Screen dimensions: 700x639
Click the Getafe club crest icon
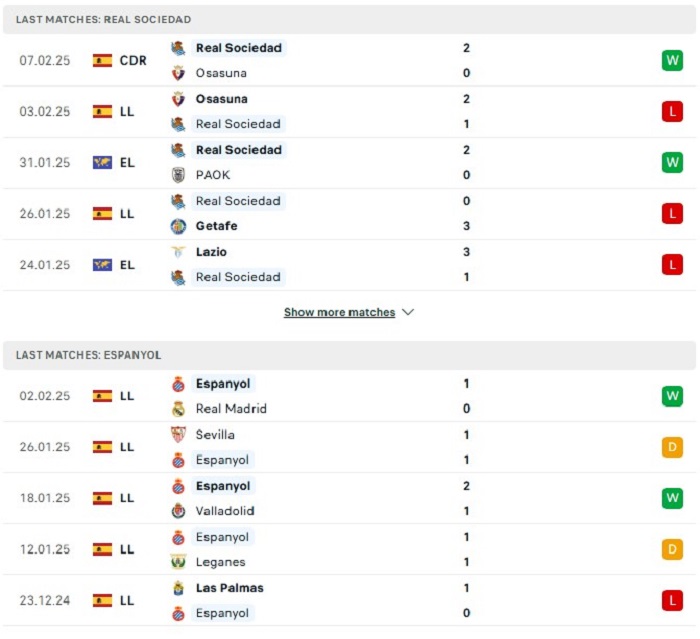tap(178, 226)
